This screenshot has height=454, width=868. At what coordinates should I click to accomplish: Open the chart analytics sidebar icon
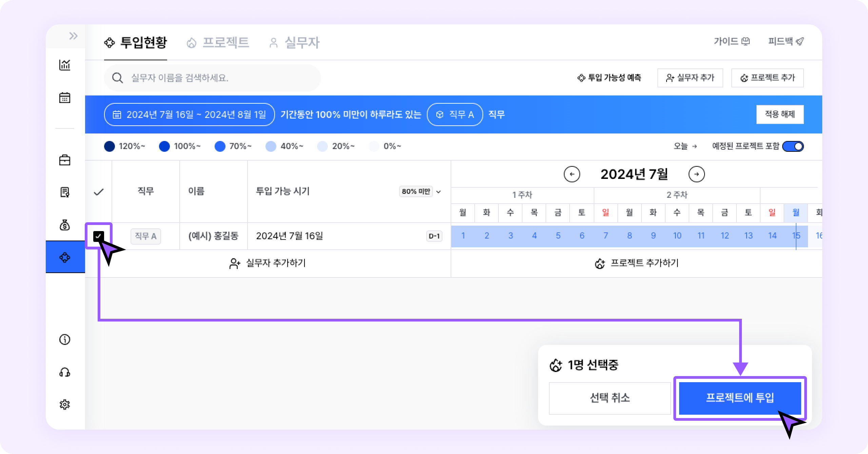click(65, 65)
